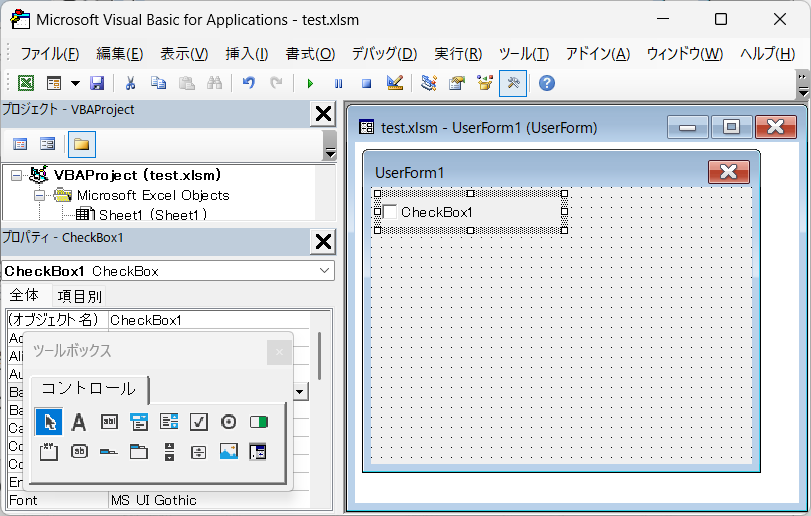Edit the (オブジェクト名) CheckBox1 value field
The image size is (811, 516).
[209, 320]
